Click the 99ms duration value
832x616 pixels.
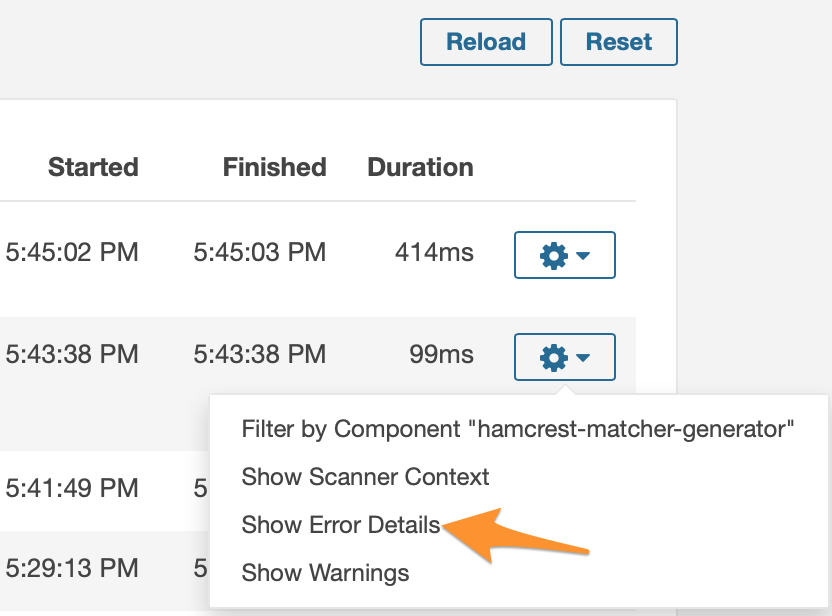[x=441, y=353]
